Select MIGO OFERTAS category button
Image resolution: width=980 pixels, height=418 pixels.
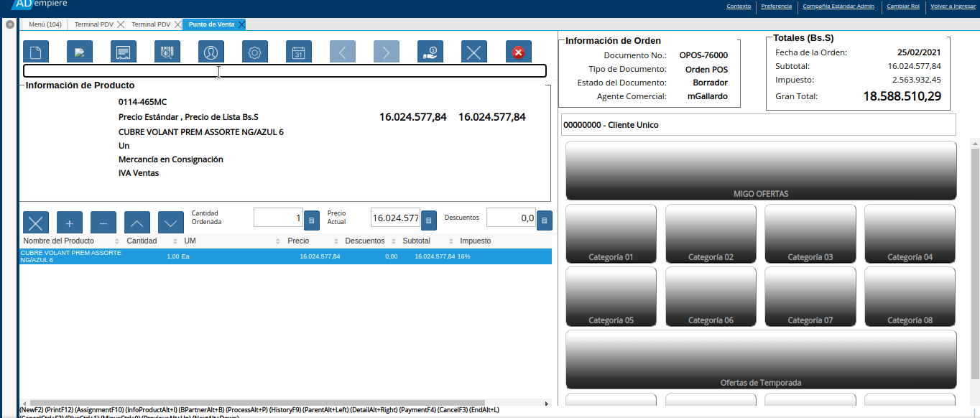[x=761, y=171]
